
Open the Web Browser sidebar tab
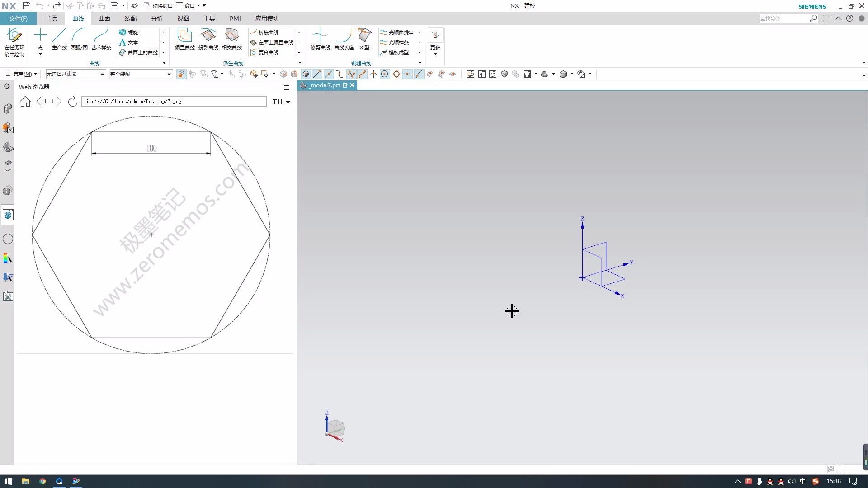(x=8, y=215)
